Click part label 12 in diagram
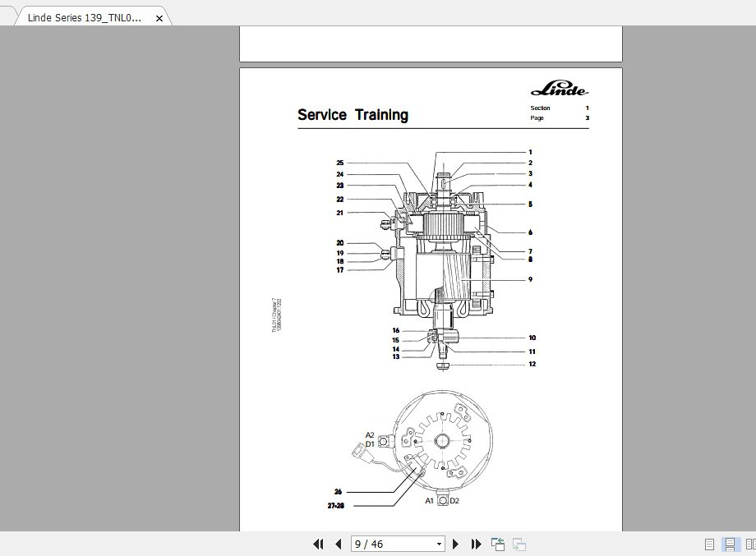This screenshot has height=556, width=756. (532, 365)
